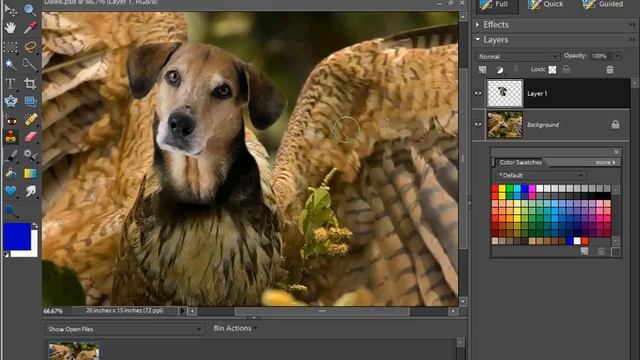
Task: Click the 66.67% zoom level field
Action: click(x=53, y=311)
